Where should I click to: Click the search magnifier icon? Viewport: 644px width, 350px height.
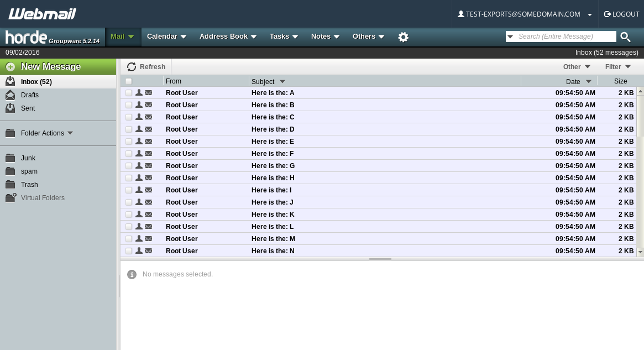626,37
